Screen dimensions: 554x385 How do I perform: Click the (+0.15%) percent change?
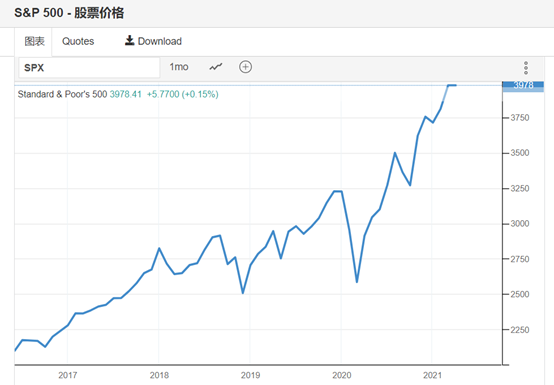click(x=200, y=94)
